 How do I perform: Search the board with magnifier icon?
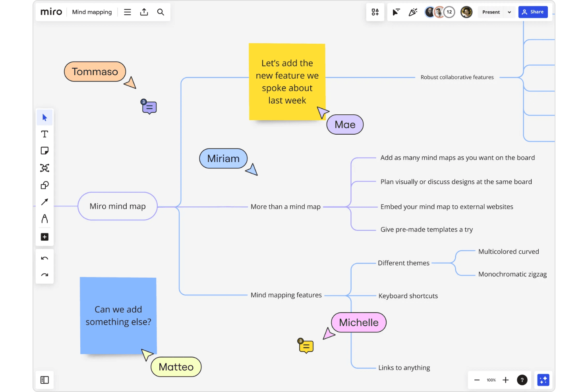click(x=161, y=12)
